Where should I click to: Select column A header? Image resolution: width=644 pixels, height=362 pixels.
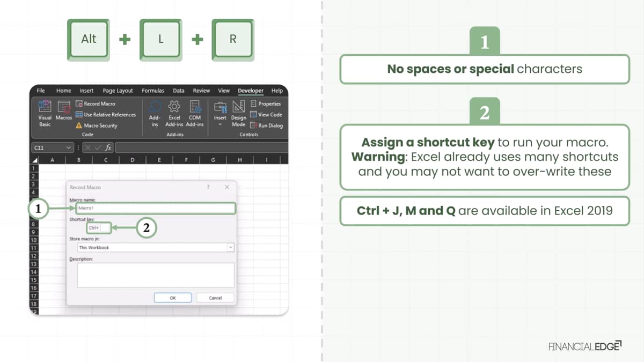tap(52, 160)
